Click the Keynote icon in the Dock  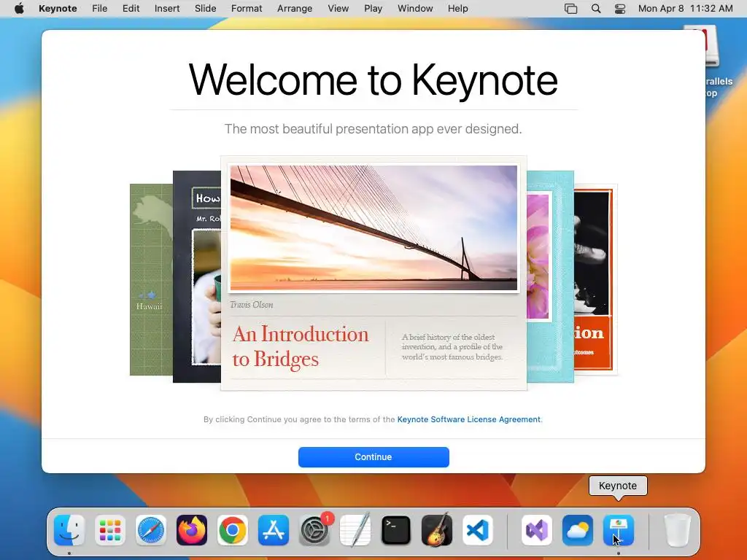pyautogui.click(x=619, y=530)
